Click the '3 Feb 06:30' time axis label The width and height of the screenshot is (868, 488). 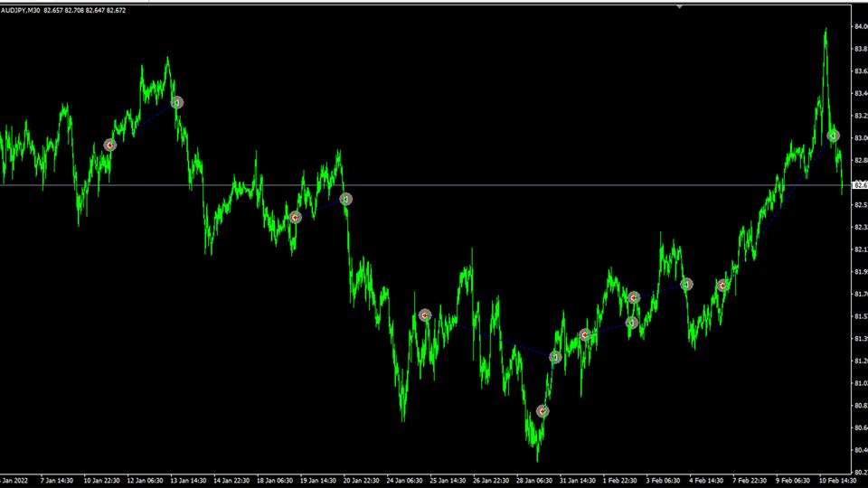pos(663,481)
